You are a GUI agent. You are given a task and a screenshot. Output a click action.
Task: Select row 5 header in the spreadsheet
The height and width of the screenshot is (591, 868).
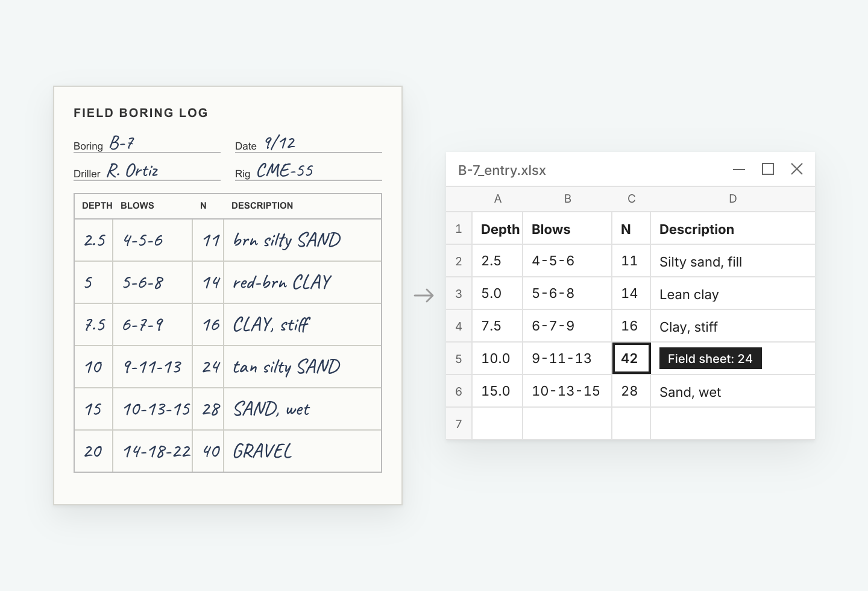pos(459,359)
